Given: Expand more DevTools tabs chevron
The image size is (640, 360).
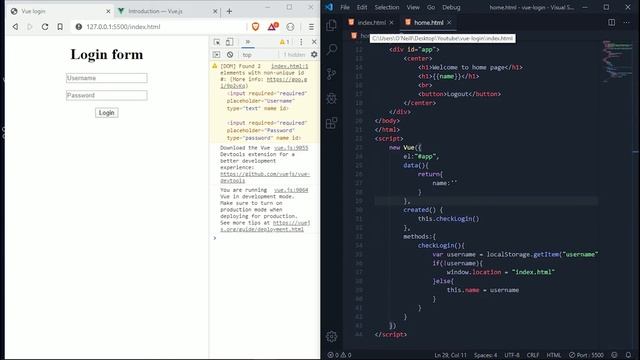Looking at the screenshot, I should pyautogui.click(x=247, y=42).
